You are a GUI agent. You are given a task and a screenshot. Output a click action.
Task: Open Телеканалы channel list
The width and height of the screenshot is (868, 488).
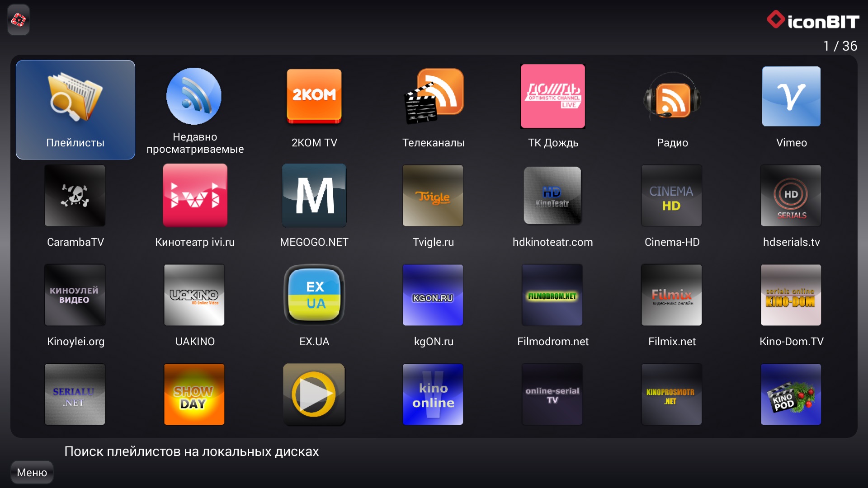tap(434, 96)
